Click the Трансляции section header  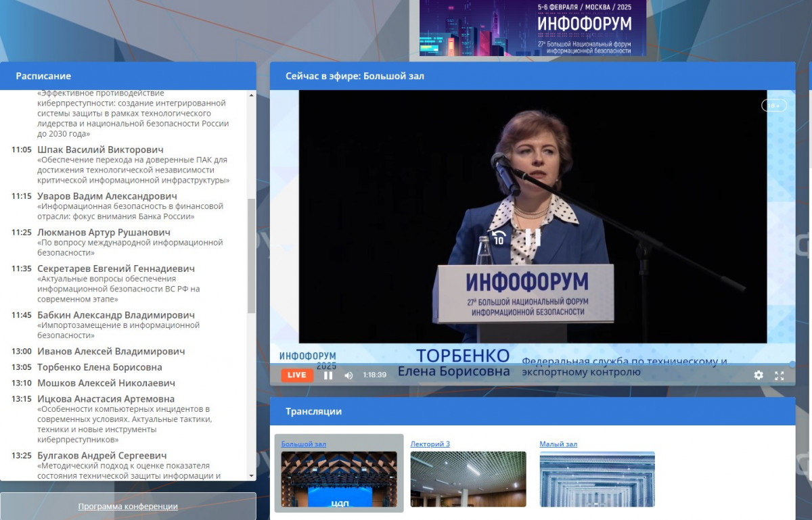click(x=533, y=411)
